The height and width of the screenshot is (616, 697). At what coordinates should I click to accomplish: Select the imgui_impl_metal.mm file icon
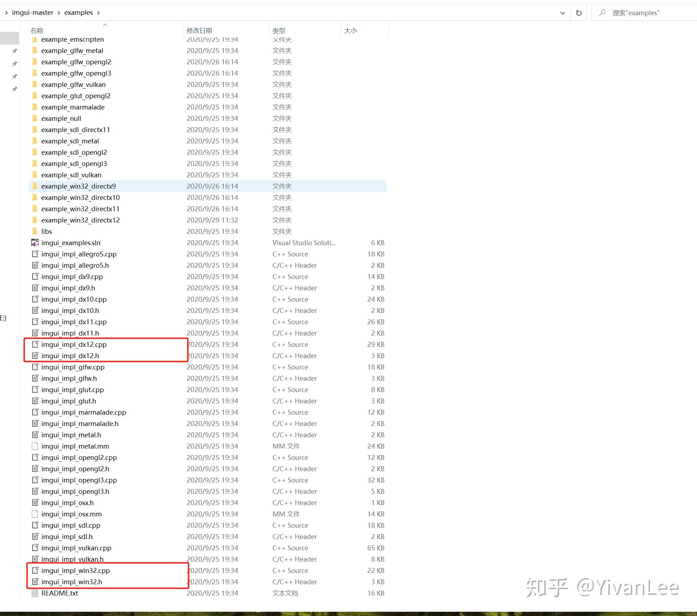tap(35, 446)
